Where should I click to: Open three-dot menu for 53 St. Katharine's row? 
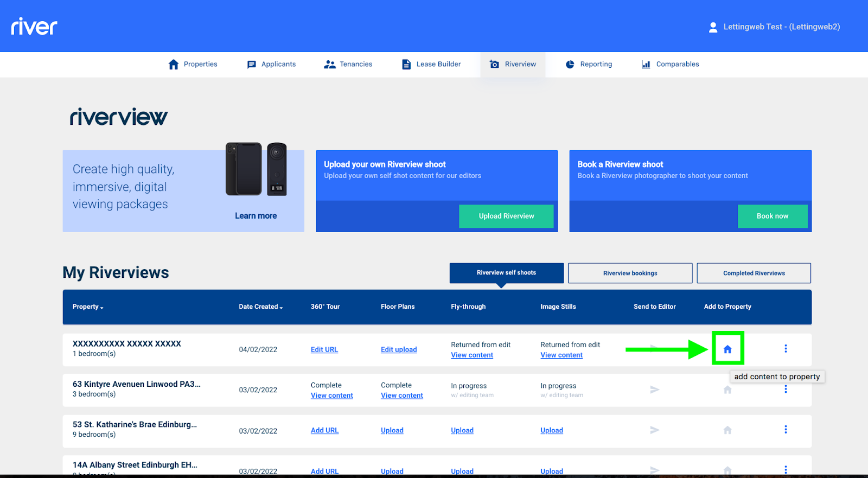tap(785, 430)
